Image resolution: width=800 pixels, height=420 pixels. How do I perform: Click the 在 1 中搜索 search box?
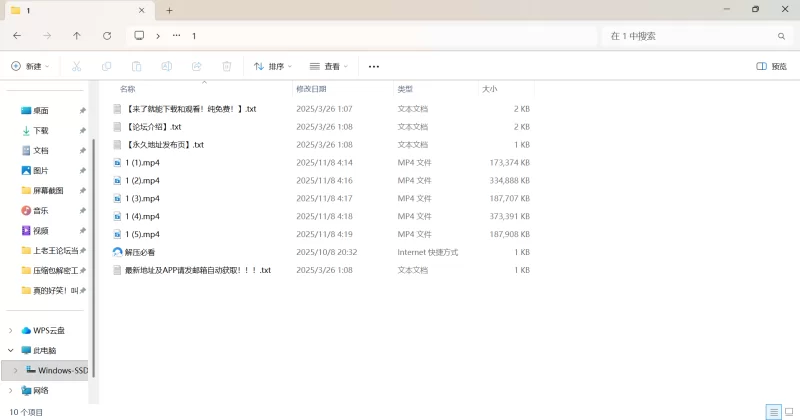690,35
